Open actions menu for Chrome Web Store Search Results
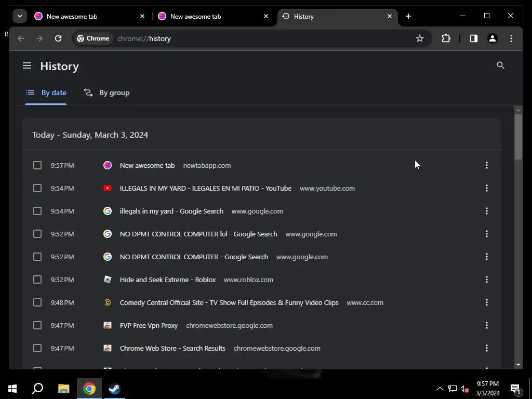Screen dimensions: 532x399 486,349
